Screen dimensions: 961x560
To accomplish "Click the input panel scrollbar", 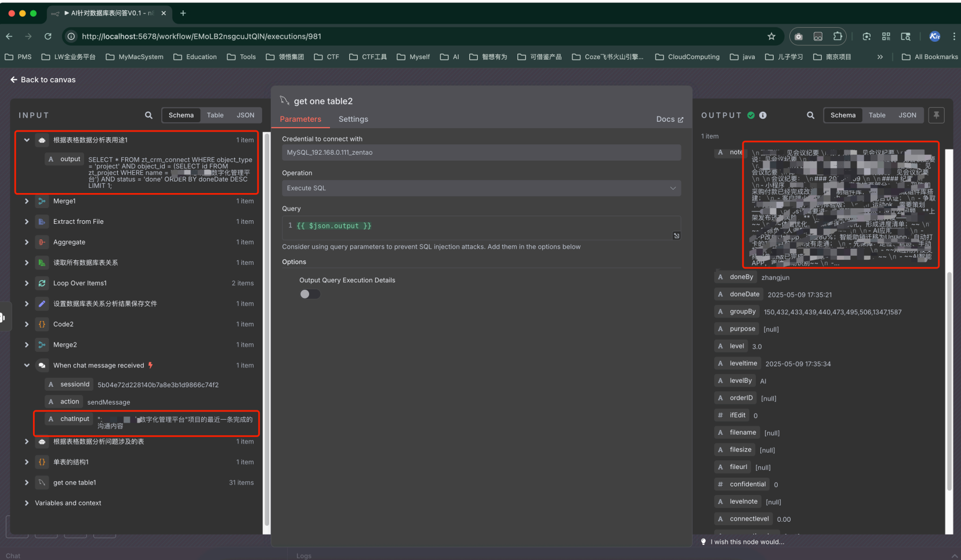I will [x=267, y=330].
